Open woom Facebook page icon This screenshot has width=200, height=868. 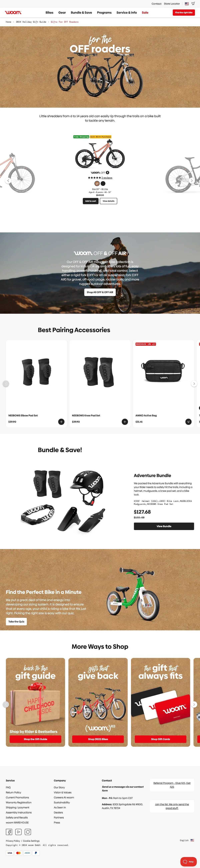click(x=9, y=832)
